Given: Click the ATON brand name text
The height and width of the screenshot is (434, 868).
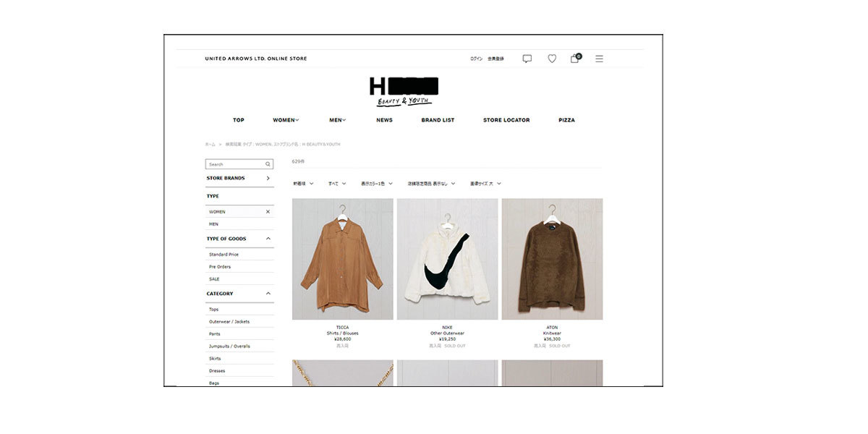Looking at the screenshot, I should click(x=552, y=328).
